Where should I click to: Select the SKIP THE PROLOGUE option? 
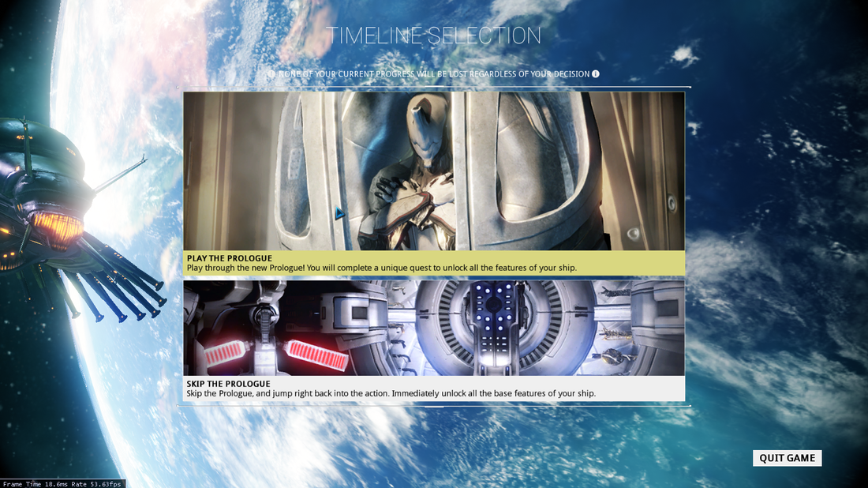[434, 388]
